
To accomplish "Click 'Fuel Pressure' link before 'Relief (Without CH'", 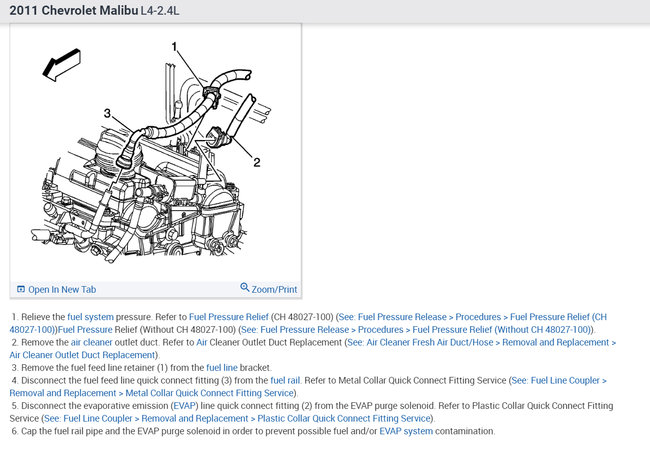I will coord(85,330).
